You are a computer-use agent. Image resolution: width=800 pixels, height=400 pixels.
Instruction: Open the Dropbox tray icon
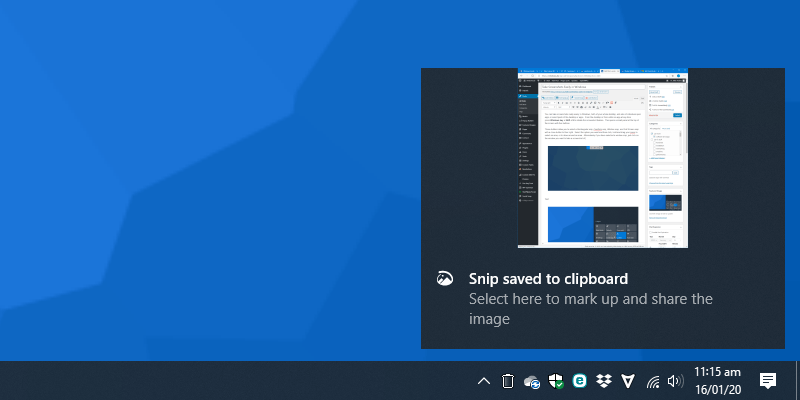(x=604, y=381)
